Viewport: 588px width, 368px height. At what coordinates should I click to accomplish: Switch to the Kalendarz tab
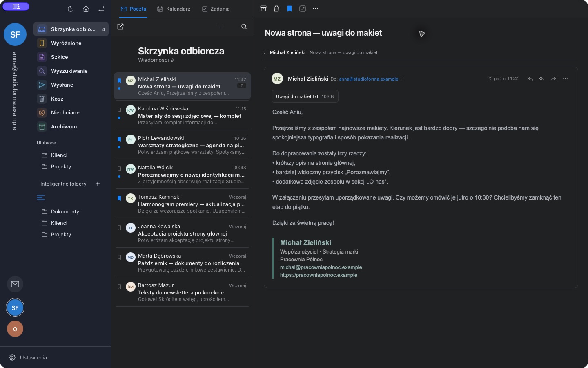tap(174, 9)
